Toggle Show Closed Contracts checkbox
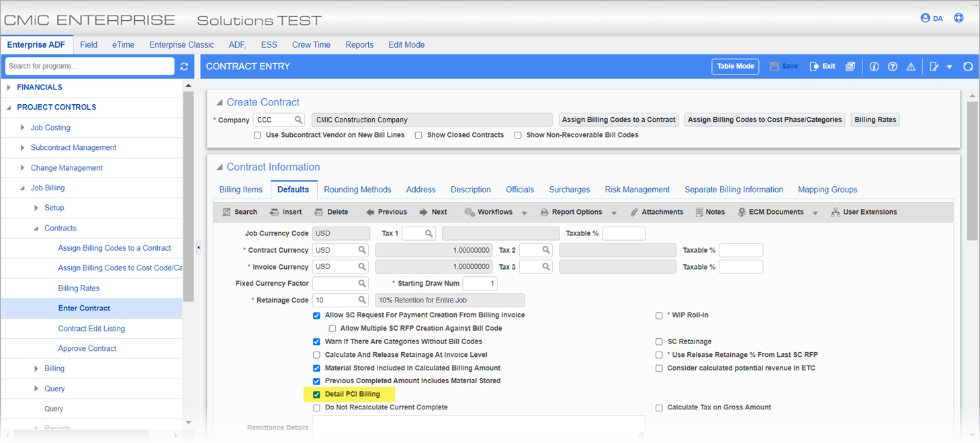Viewport: 980px width, 443px height. tap(418, 135)
